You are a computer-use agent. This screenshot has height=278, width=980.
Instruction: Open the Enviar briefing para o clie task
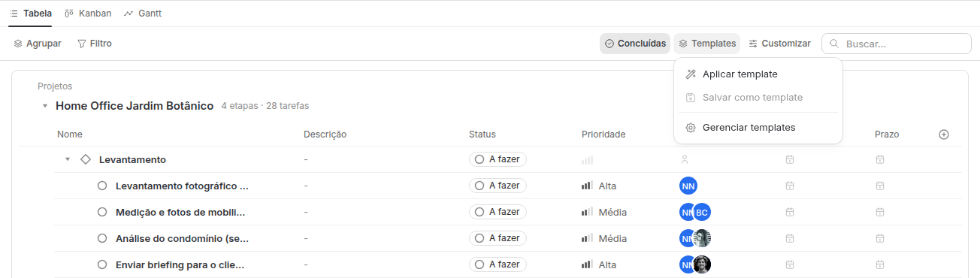(180, 264)
